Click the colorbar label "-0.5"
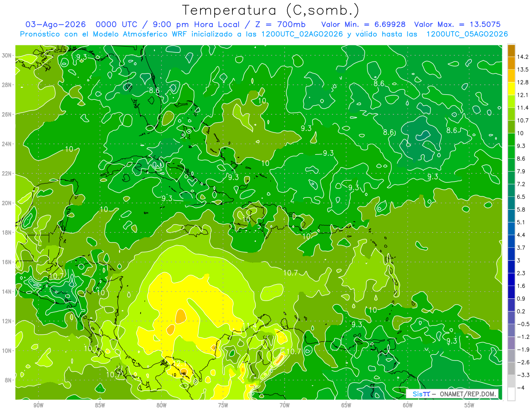This screenshot has height=411, width=532. (x=523, y=324)
